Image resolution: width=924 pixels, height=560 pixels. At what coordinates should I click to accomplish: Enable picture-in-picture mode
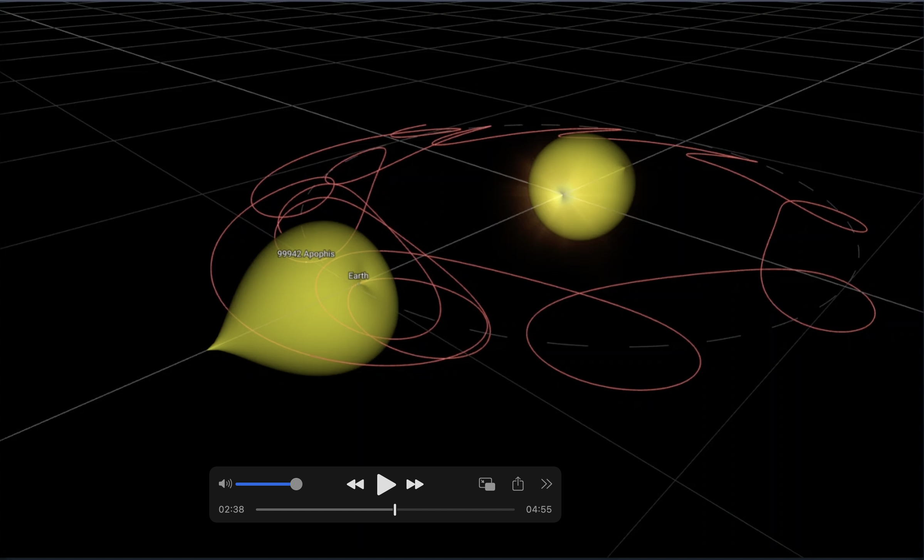487,484
